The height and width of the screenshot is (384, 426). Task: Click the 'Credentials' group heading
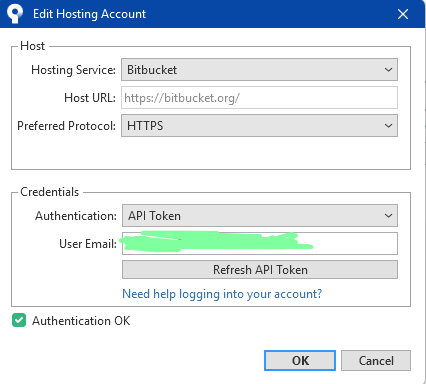(x=50, y=192)
